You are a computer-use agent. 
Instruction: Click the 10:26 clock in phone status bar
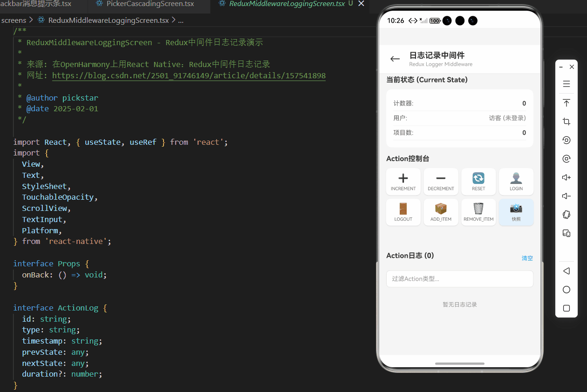[396, 20]
